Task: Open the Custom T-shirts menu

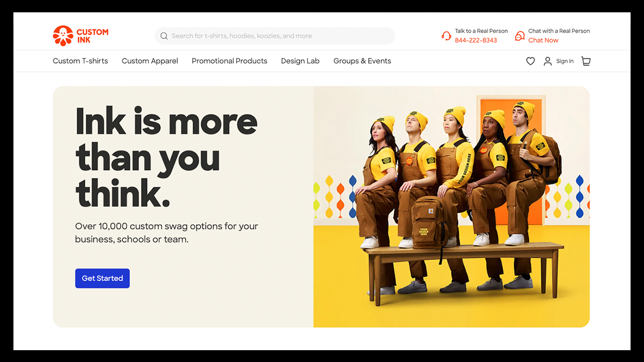Action: (x=80, y=61)
